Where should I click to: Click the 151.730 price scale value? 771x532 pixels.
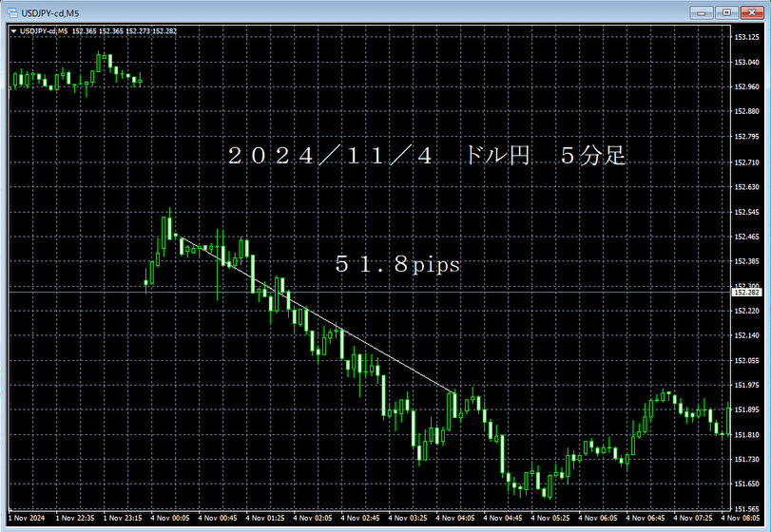point(746,459)
